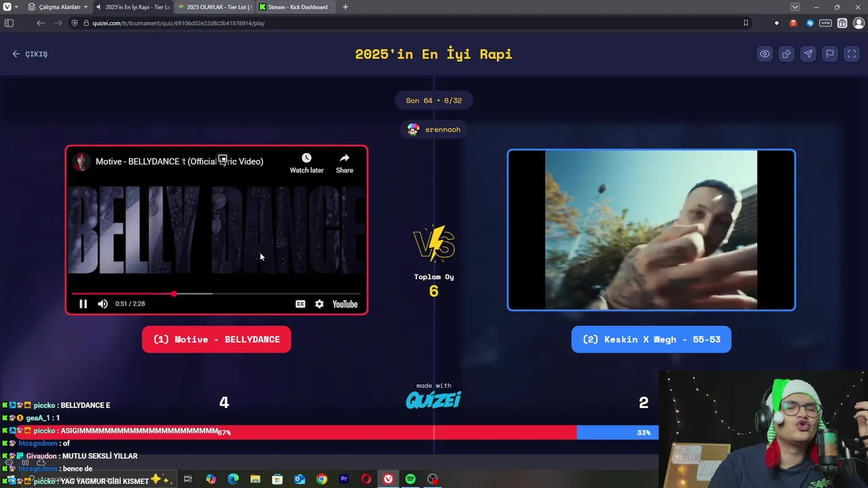
Task: Click the Toplam Oy count 6
Action: pyautogui.click(x=434, y=291)
